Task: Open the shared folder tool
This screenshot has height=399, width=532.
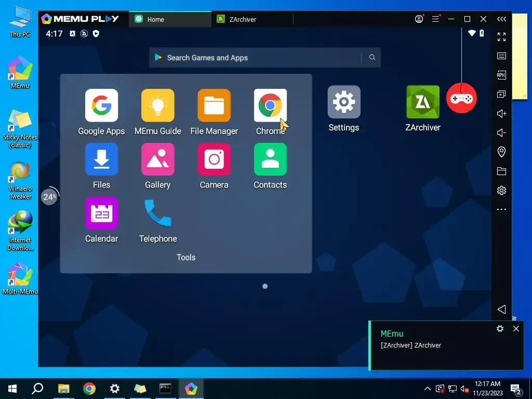Action: (501, 171)
